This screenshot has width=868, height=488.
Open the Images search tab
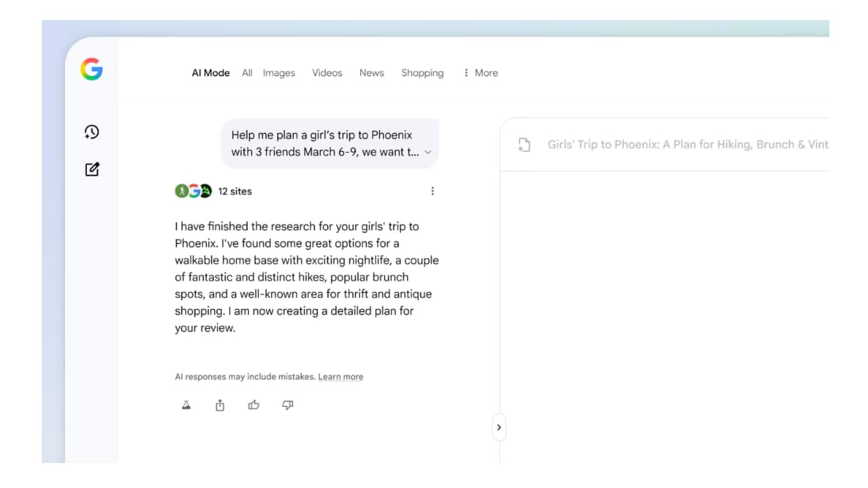click(279, 73)
